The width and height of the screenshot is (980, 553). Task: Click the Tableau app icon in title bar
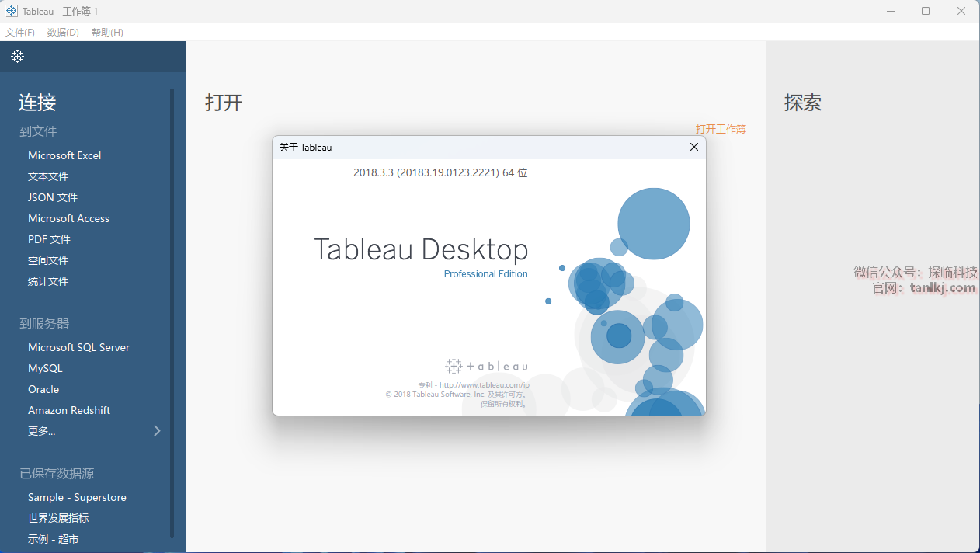pyautogui.click(x=12, y=11)
